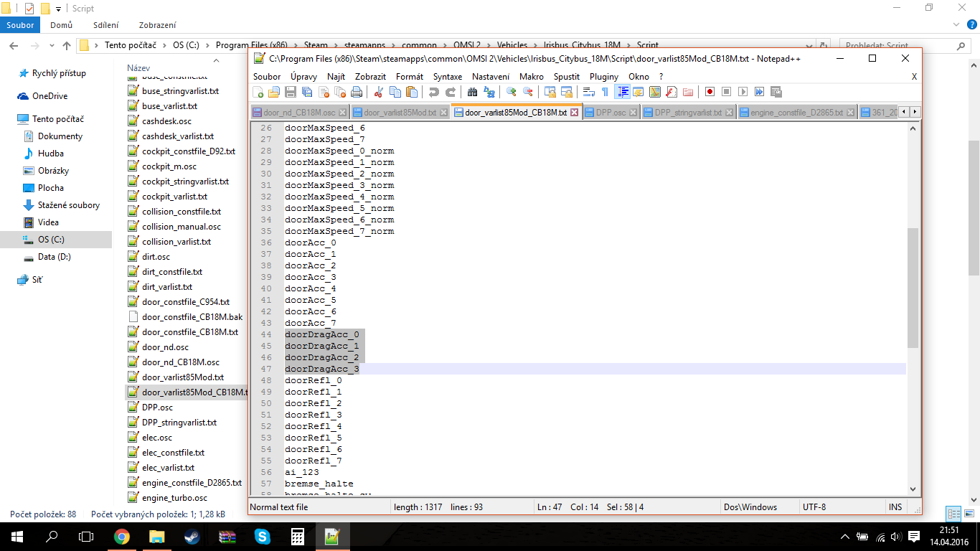
Task: Select the door_constfile_CB18M.txt file in the list
Action: [x=189, y=332]
